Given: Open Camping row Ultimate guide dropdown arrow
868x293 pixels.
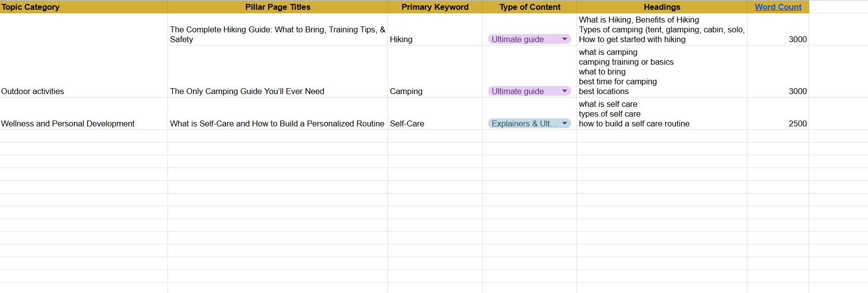Looking at the screenshot, I should (x=564, y=91).
